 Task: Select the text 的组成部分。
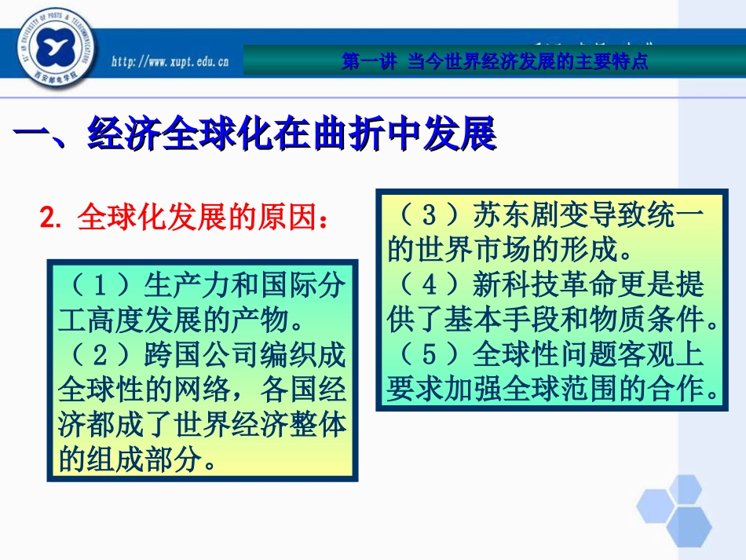coord(137,459)
